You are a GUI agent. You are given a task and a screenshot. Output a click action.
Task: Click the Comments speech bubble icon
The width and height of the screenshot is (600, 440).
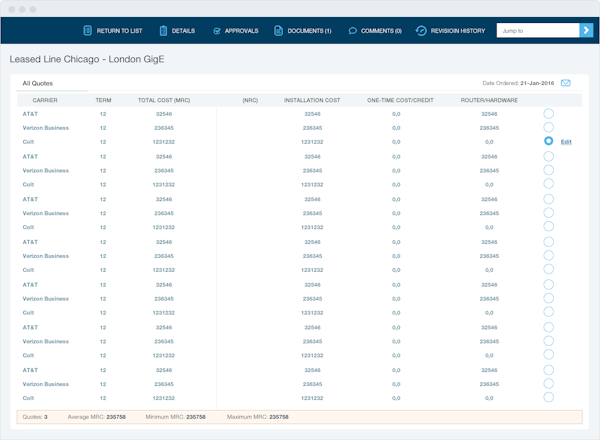pos(353,31)
